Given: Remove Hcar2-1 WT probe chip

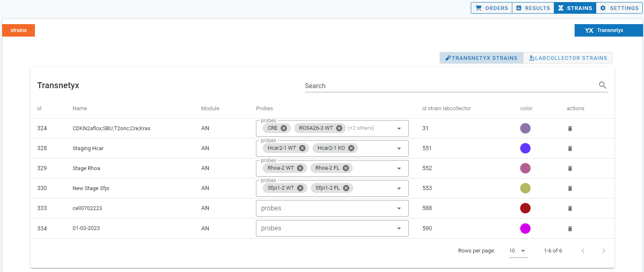Looking at the screenshot, I should click(x=302, y=148).
